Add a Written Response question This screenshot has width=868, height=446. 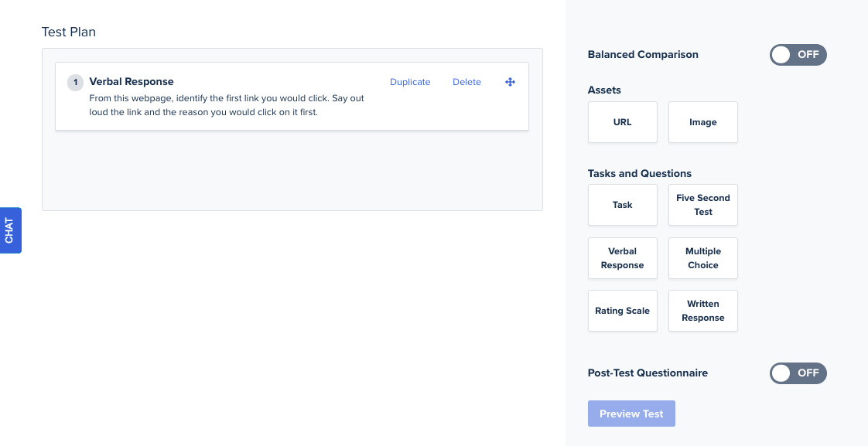click(702, 311)
